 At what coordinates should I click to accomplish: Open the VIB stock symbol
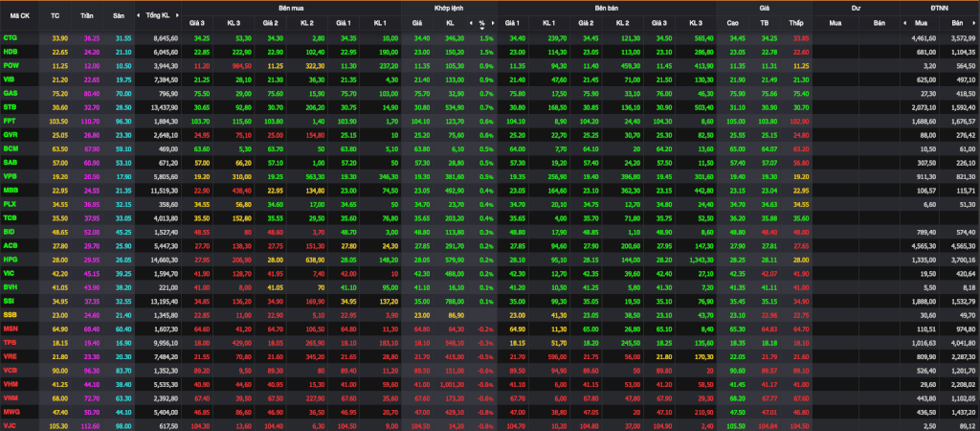[x=9, y=79]
